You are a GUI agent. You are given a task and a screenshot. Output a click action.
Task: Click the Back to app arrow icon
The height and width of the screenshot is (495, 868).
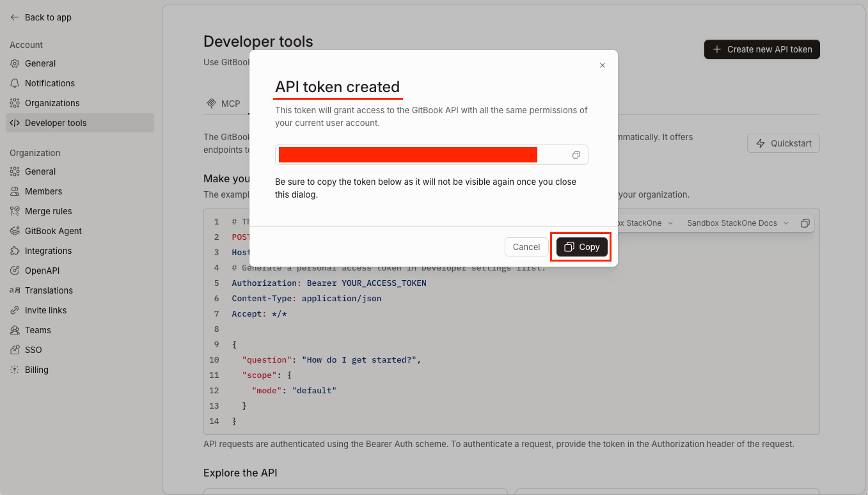click(15, 18)
